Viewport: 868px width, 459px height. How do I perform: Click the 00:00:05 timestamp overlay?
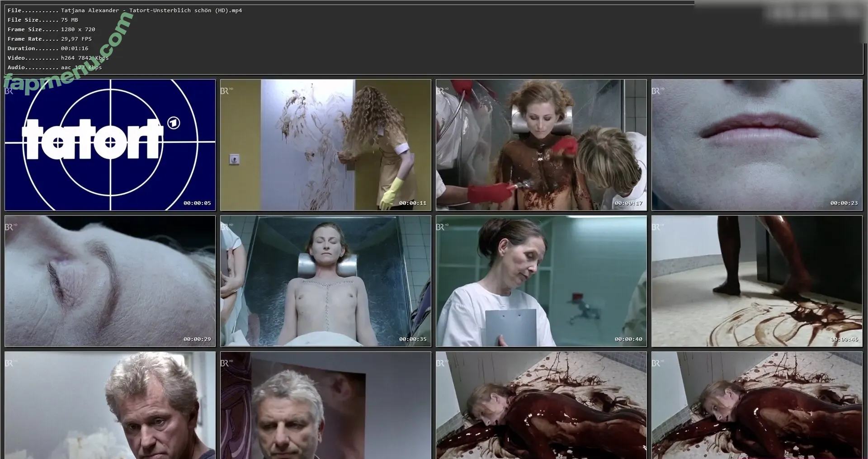197,203
